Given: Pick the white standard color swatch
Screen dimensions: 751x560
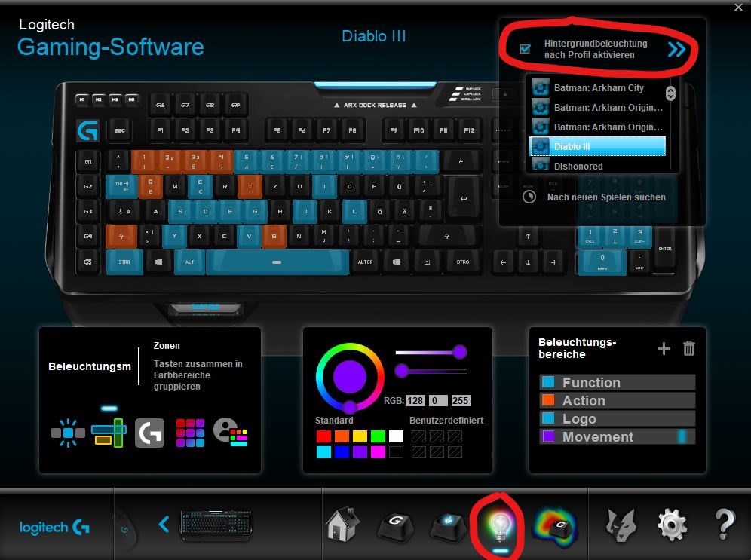Looking at the screenshot, I should pos(396,436).
